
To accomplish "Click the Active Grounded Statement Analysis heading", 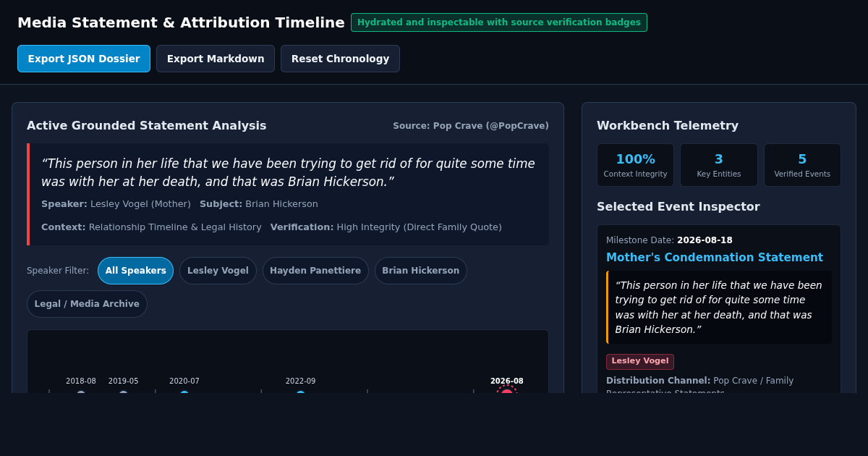I will (x=147, y=126).
